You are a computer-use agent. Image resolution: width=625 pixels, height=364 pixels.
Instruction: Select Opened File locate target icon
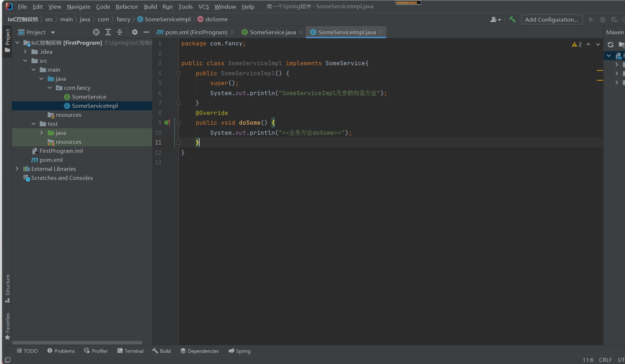coord(96,32)
